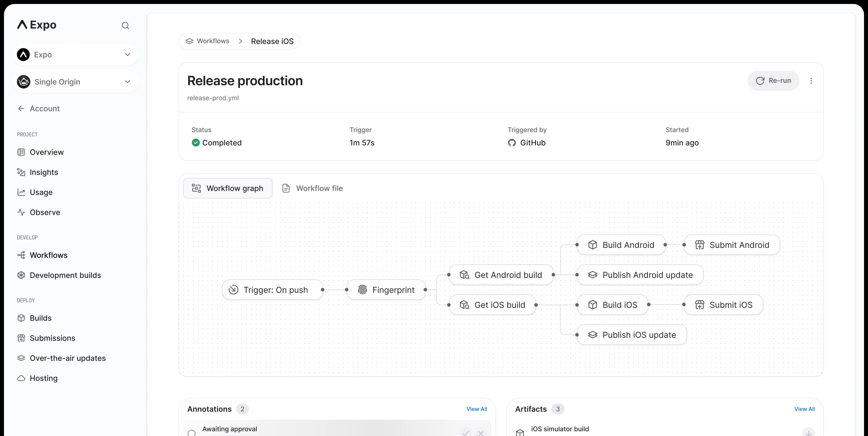Select the Publish Android update node

coord(640,275)
